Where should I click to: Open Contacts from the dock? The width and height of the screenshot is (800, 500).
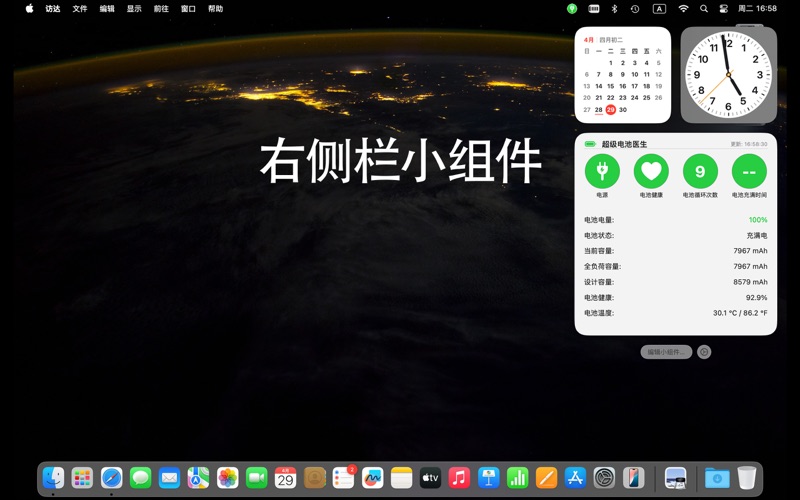click(x=315, y=478)
